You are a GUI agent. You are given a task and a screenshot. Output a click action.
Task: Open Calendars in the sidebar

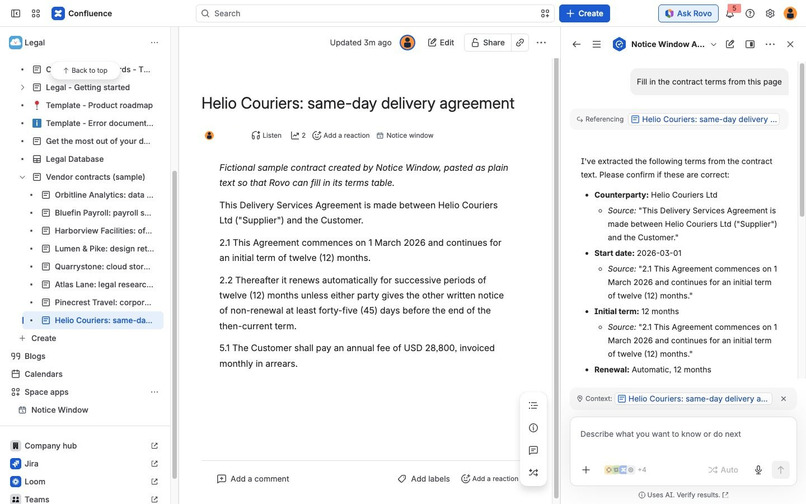43,374
